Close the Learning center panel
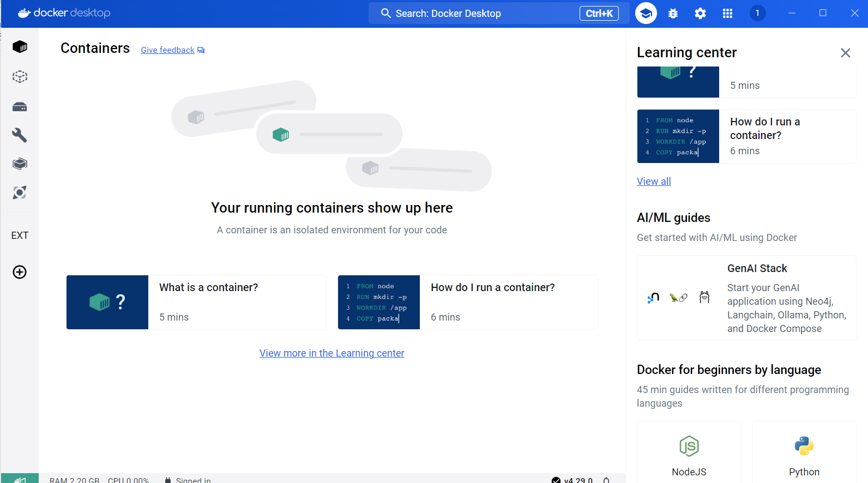Screen dimensions: 868x483 [846, 53]
